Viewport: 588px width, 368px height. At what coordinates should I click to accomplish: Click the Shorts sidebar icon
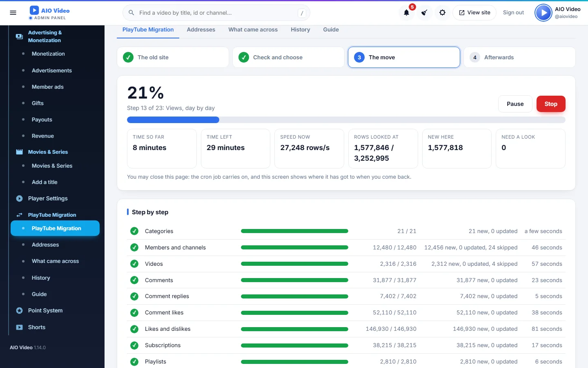pos(19,327)
